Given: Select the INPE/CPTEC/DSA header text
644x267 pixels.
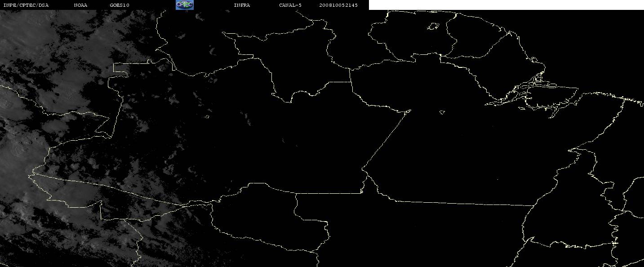Looking at the screenshot, I should pos(26,5).
